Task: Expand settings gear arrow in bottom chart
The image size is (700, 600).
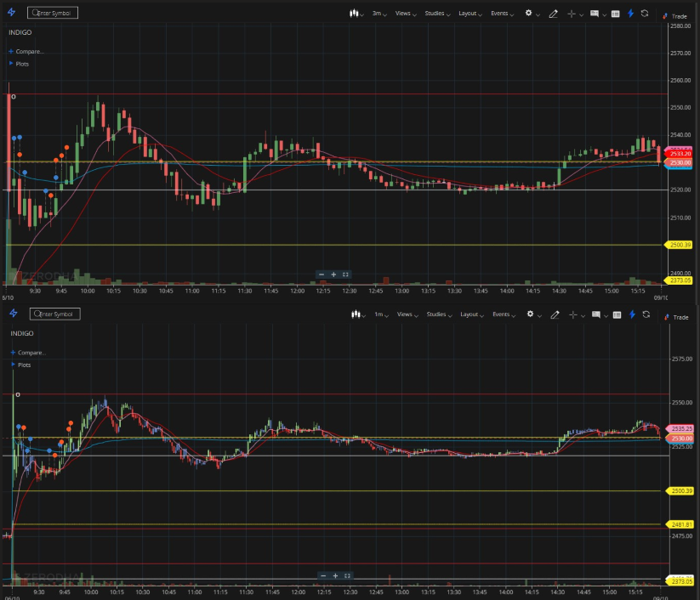Action: click(540, 316)
